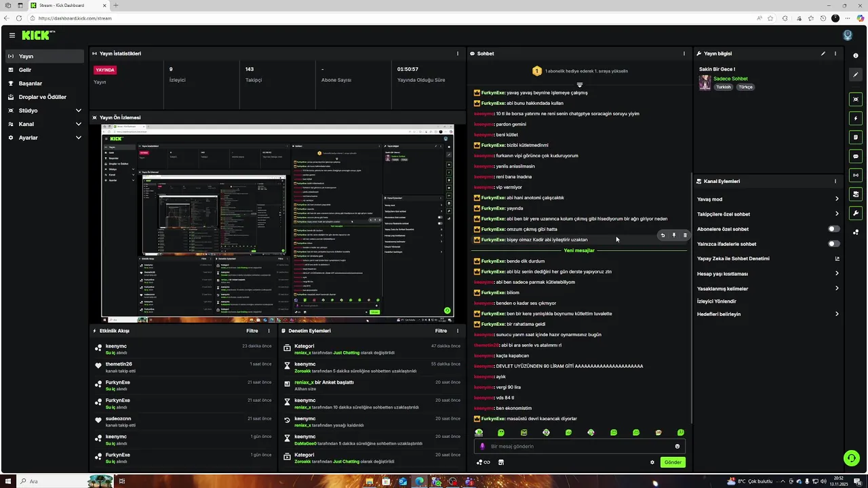
Task: Open the chat settings gear next to Gönder
Action: pos(652,462)
